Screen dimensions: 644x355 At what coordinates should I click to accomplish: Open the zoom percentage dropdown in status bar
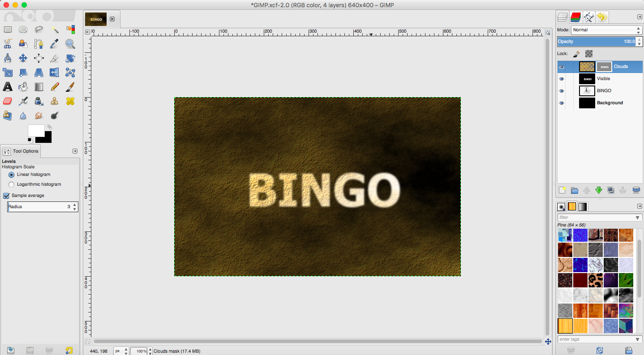pos(150,351)
